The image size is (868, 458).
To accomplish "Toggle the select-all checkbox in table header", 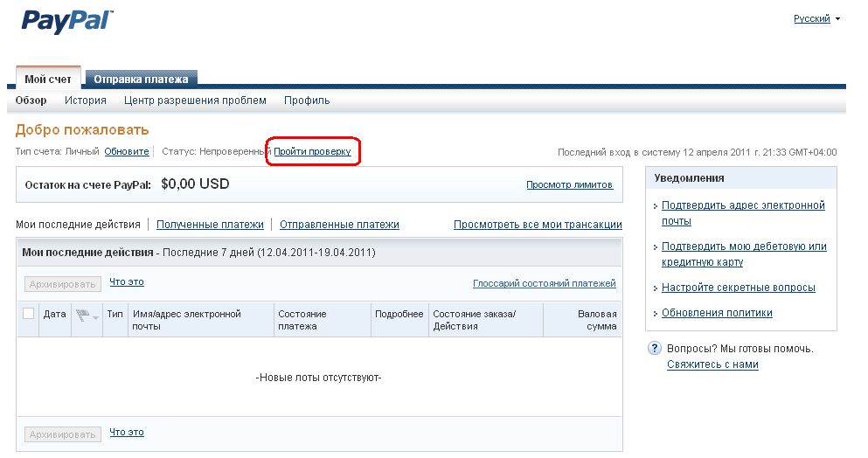I will click(x=28, y=314).
